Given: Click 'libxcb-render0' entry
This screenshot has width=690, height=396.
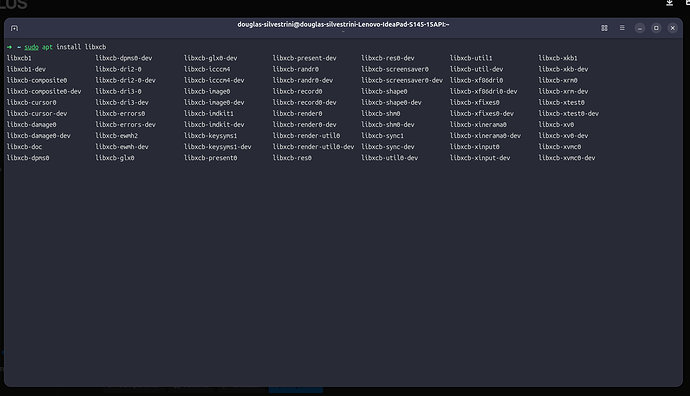Looking at the screenshot, I should [x=297, y=114].
